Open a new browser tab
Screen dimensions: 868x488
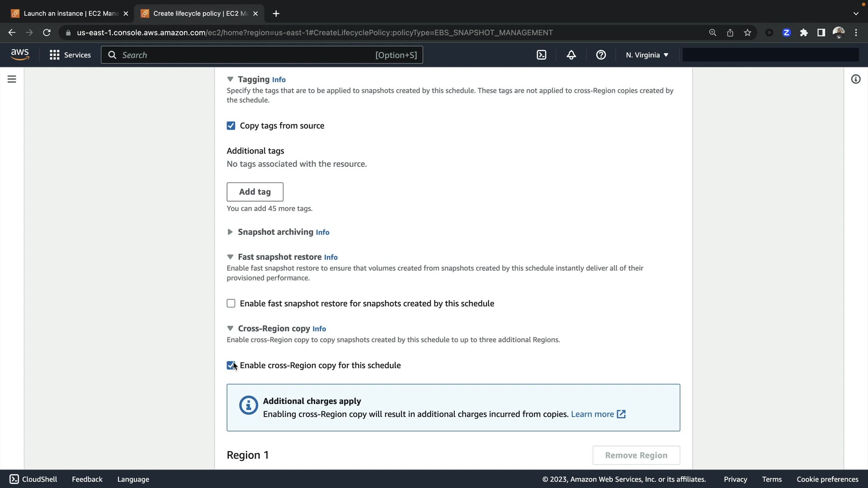point(276,14)
